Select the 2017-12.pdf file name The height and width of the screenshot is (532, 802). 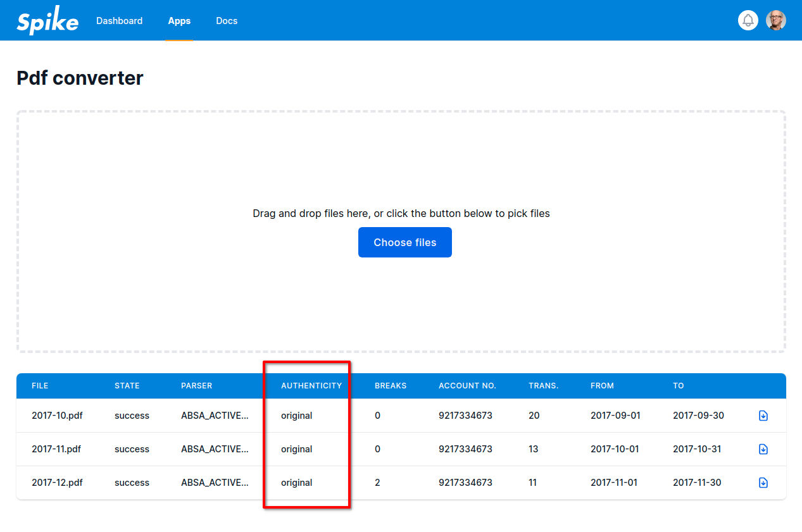click(57, 483)
